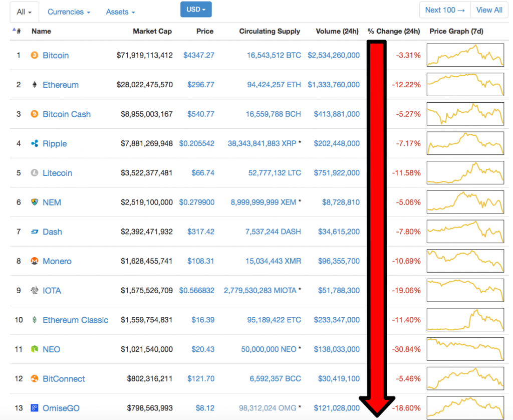The width and height of the screenshot is (513, 420).
Task: Click Bitcoin Cash price $540.77
Action: [200, 114]
